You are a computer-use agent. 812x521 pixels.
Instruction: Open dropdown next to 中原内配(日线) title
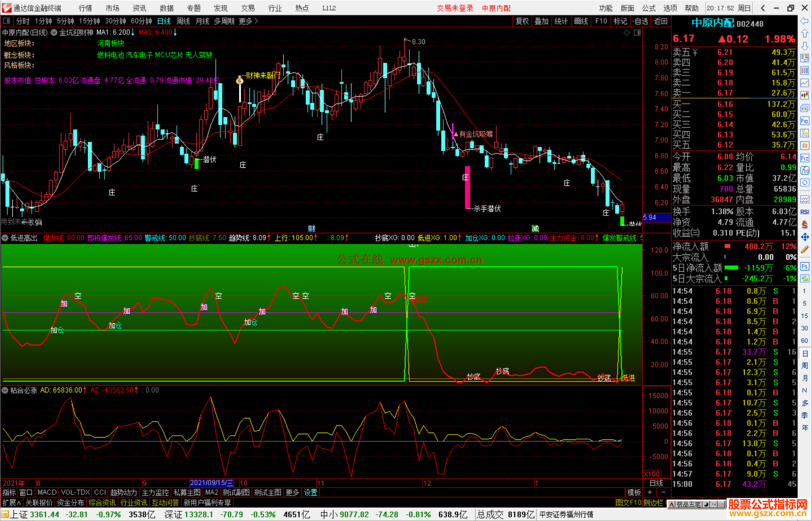click(54, 32)
